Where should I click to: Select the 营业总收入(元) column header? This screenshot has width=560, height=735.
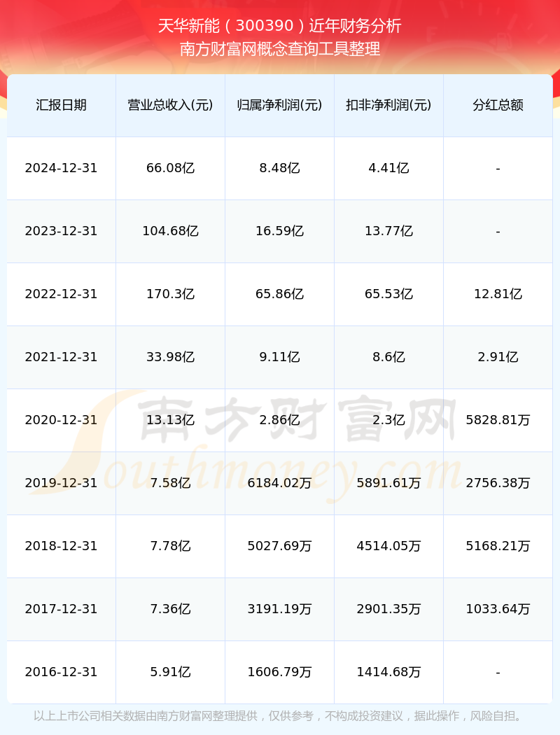coord(171,105)
